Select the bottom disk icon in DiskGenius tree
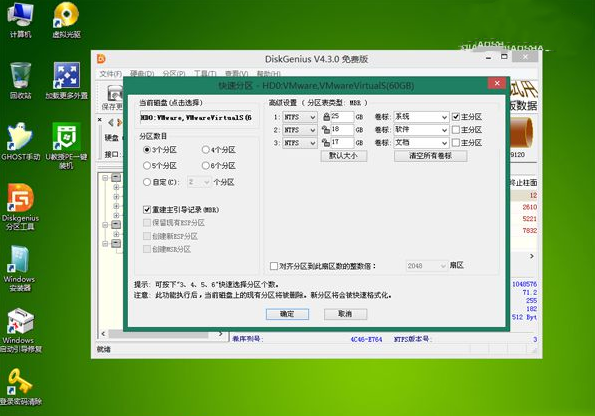 click(116, 243)
